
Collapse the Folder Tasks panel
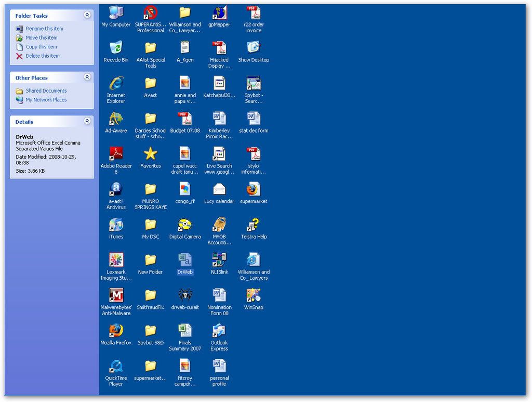click(87, 15)
